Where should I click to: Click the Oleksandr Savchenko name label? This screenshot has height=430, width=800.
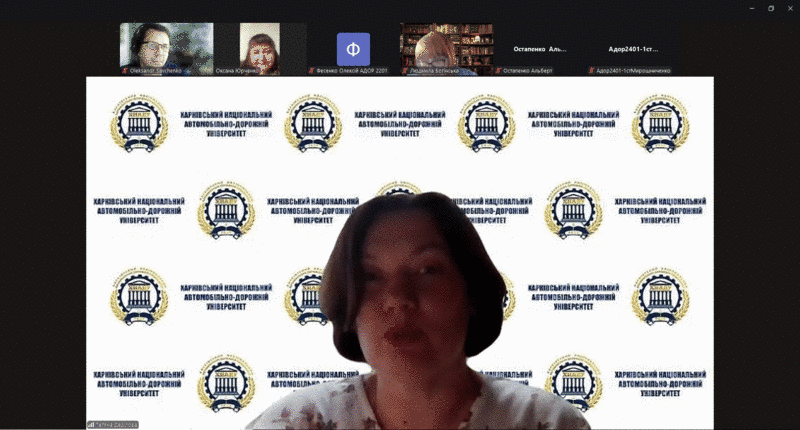pyautogui.click(x=156, y=71)
